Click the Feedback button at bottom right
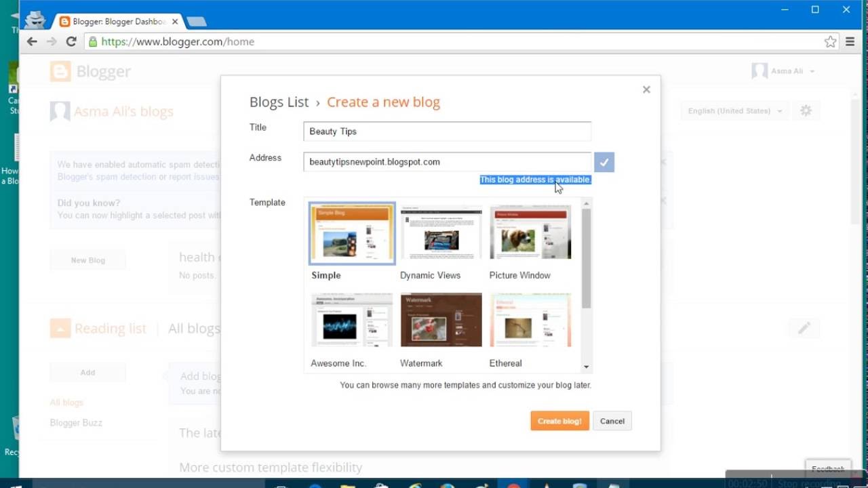The image size is (868, 488). click(x=828, y=468)
